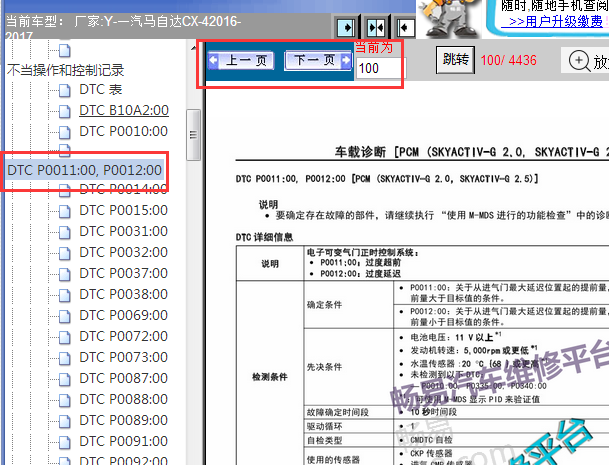Open DTC P0015:00 entry
The width and height of the screenshot is (609, 465).
point(124,211)
